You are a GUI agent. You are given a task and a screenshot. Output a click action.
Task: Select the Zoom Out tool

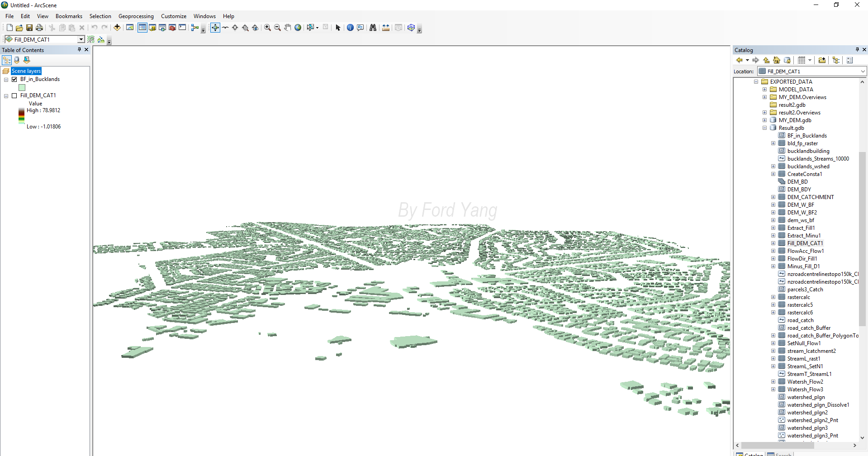278,28
